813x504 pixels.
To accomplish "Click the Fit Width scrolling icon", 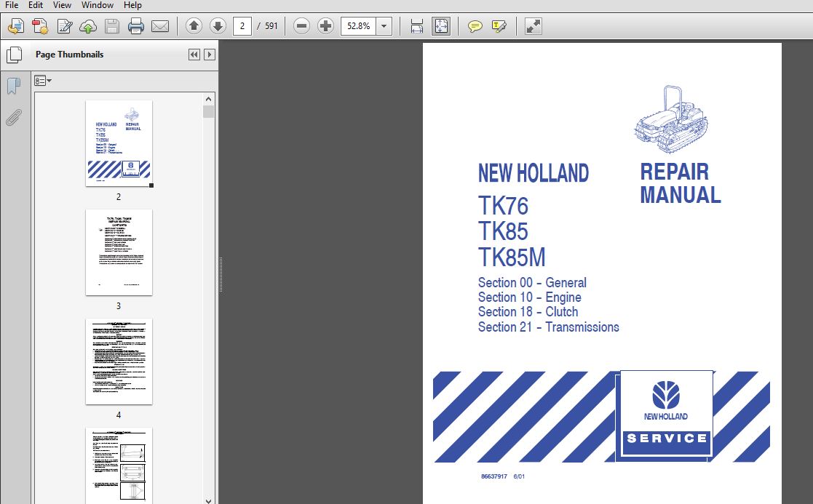I will coord(417,26).
